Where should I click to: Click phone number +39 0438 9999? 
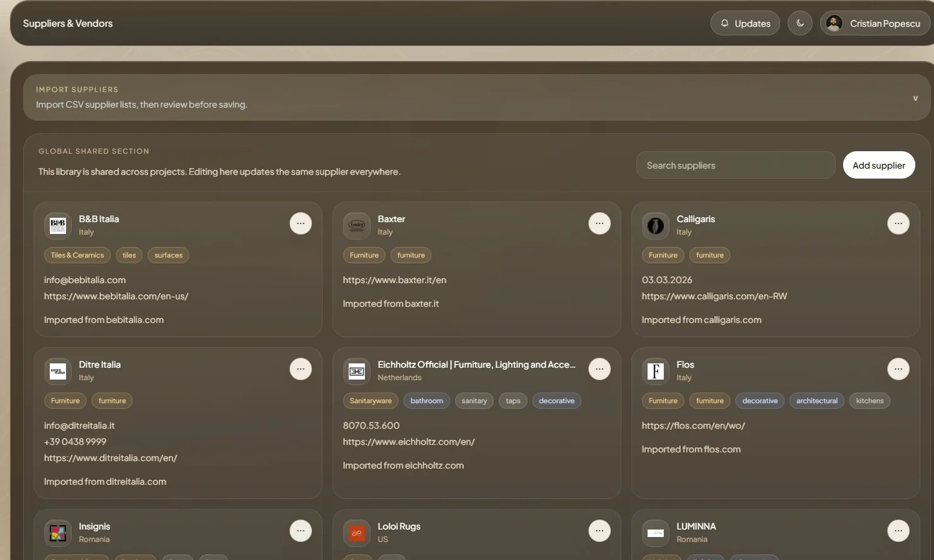pos(75,442)
